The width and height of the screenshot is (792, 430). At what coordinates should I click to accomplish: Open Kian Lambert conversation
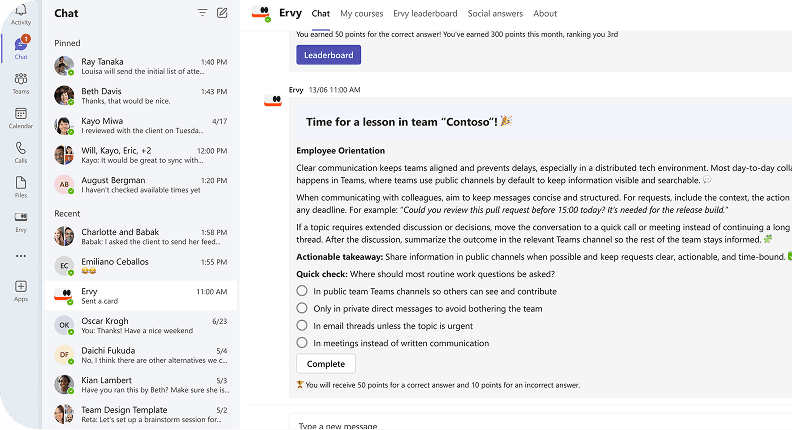pyautogui.click(x=140, y=385)
